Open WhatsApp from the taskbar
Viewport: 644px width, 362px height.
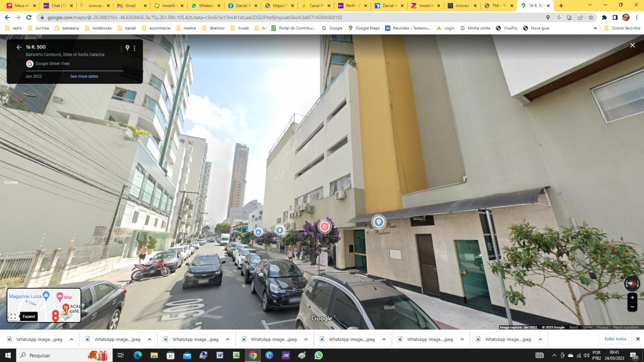point(318,355)
